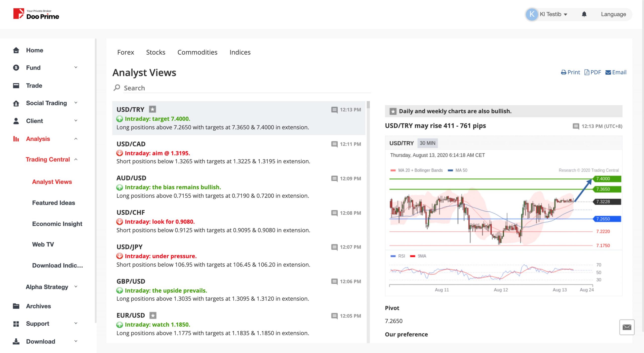Image resolution: width=644 pixels, height=353 pixels.
Task: Click comment icon beside 12:11 PM
Action: click(x=334, y=144)
